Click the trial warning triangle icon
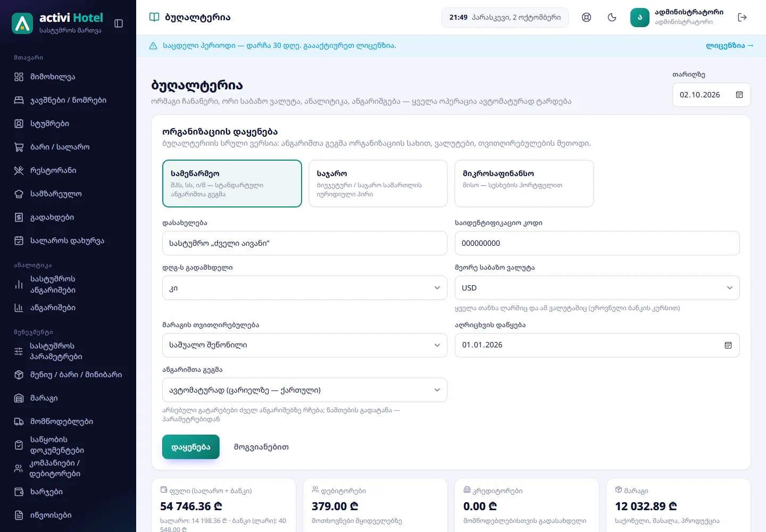Image resolution: width=766 pixels, height=532 pixels. point(153,46)
